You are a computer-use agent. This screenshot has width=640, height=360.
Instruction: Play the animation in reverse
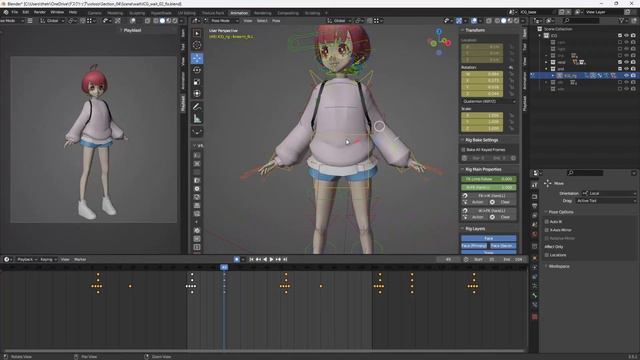pos(265,260)
